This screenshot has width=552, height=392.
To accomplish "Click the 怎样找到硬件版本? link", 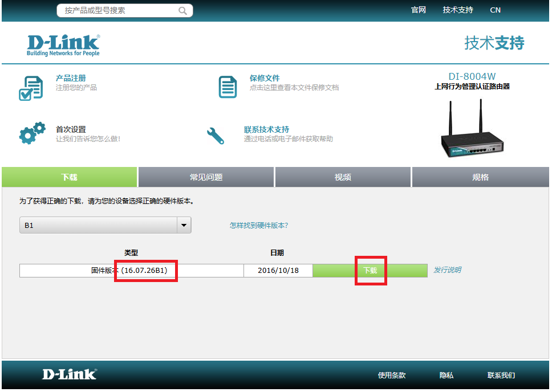I will click(258, 226).
